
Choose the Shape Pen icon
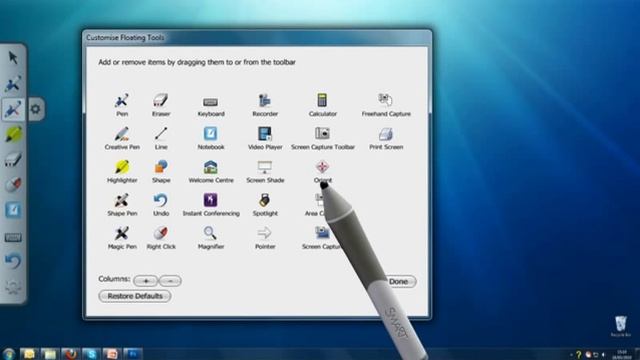122,200
